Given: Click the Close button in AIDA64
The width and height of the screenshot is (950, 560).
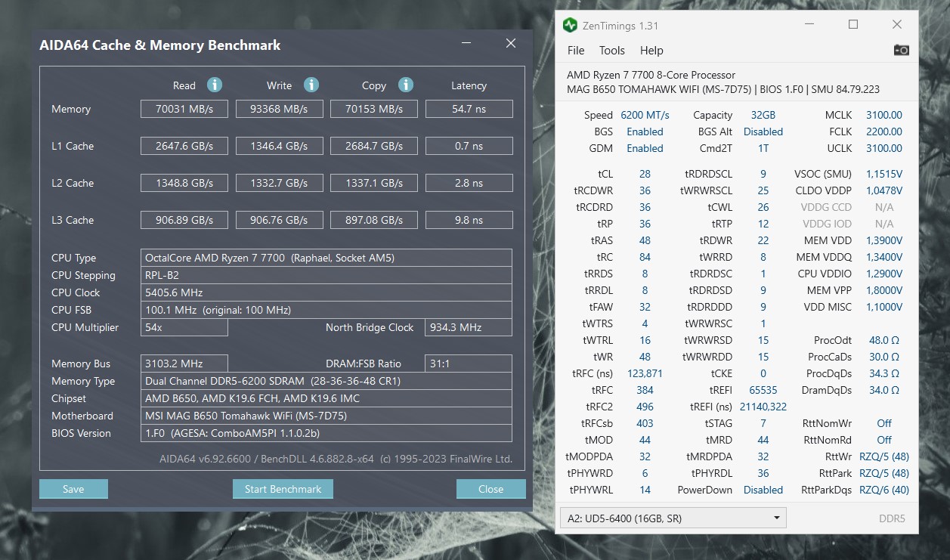Looking at the screenshot, I should 490,489.
